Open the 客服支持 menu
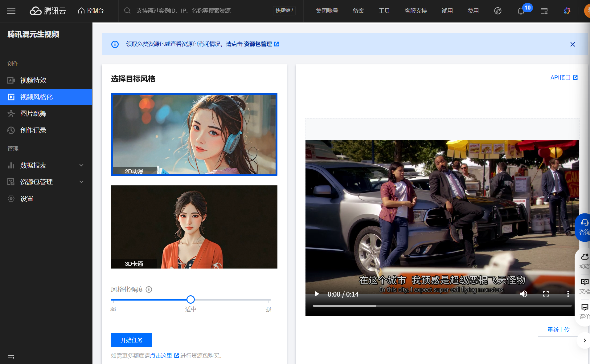Image resolution: width=590 pixels, height=364 pixels. [416, 11]
